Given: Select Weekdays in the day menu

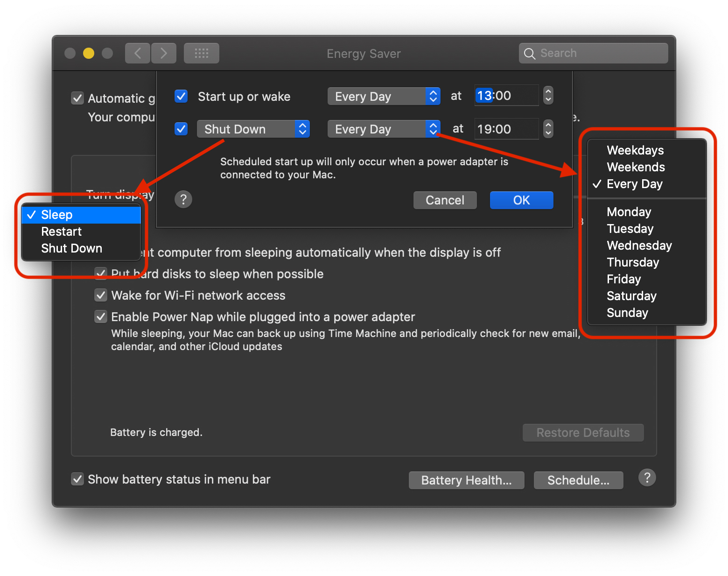Looking at the screenshot, I should (x=635, y=150).
